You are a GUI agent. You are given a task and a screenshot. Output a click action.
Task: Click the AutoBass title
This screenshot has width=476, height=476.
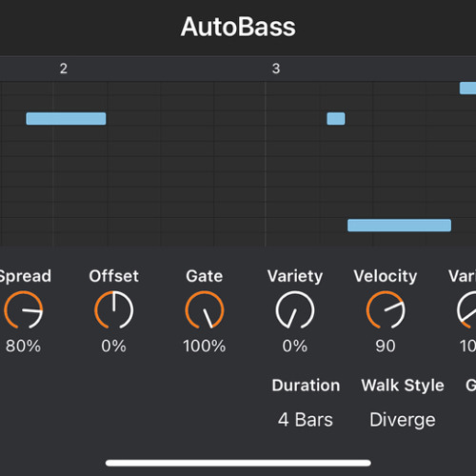point(238,27)
